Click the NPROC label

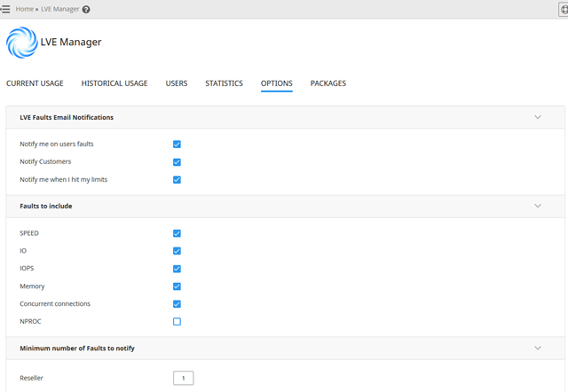coord(30,321)
